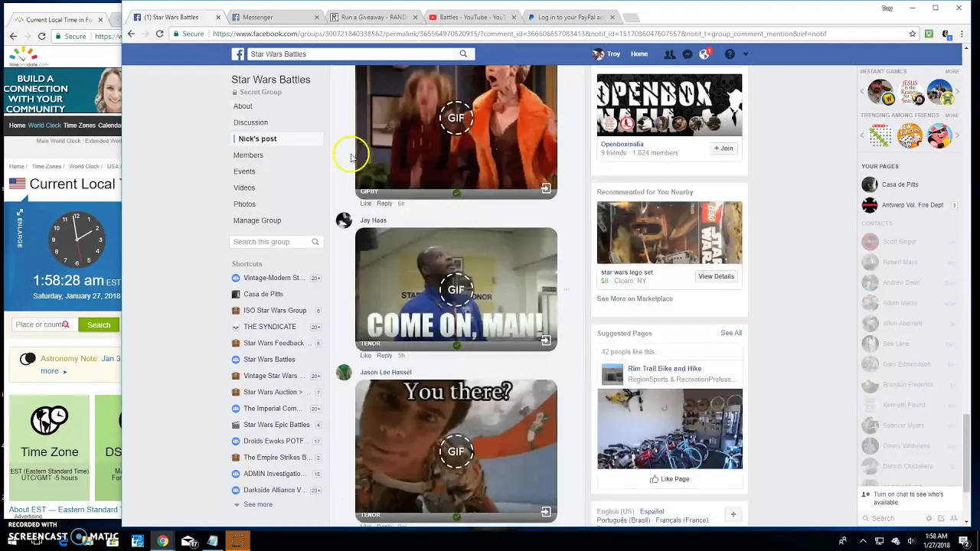
Task: Open the group Photos section
Action: 244,204
